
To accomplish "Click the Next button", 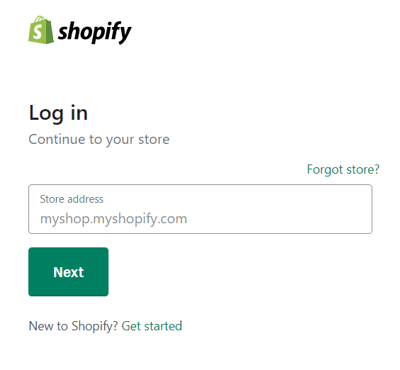I will click(x=68, y=272).
